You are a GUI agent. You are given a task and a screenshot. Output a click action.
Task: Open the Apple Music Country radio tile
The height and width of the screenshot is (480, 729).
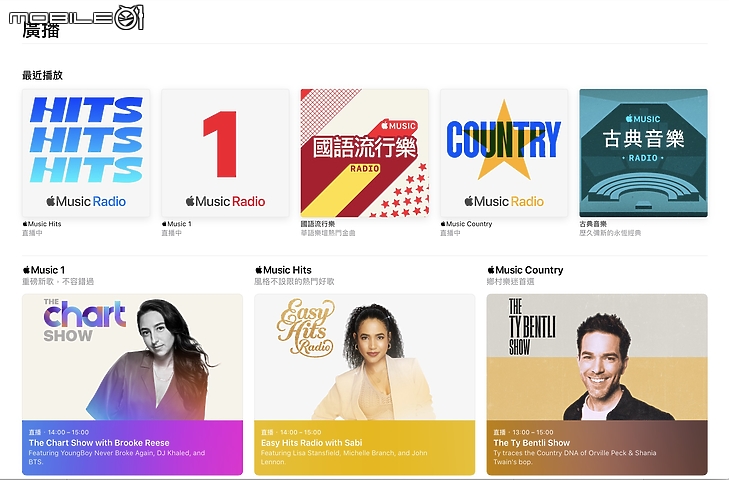pyautogui.click(x=504, y=153)
